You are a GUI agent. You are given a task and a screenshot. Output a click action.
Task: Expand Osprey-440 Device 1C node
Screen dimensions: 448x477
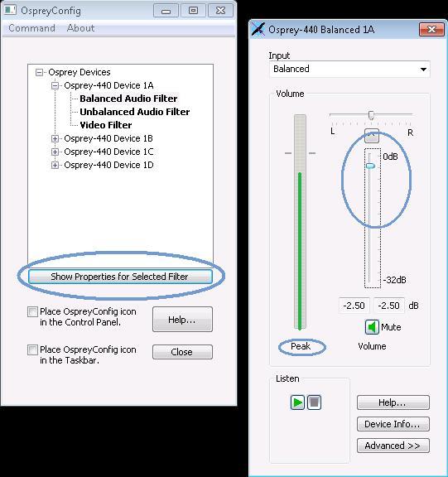(55, 152)
